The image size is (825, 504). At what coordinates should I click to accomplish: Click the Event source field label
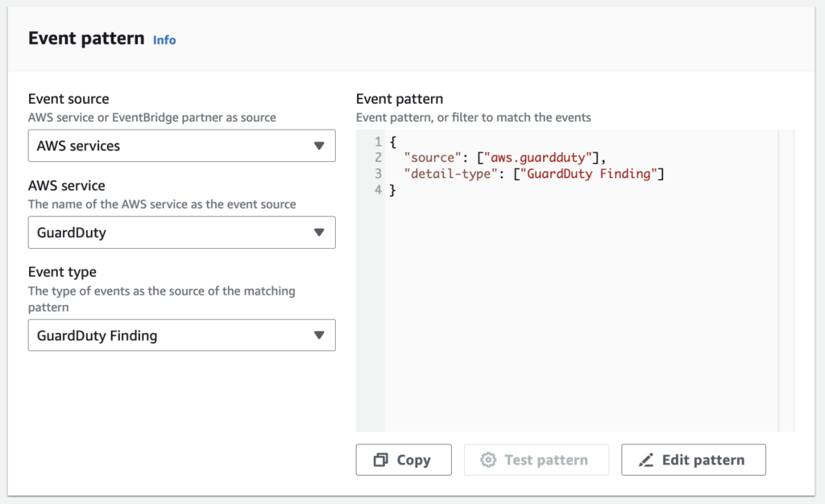pos(68,99)
